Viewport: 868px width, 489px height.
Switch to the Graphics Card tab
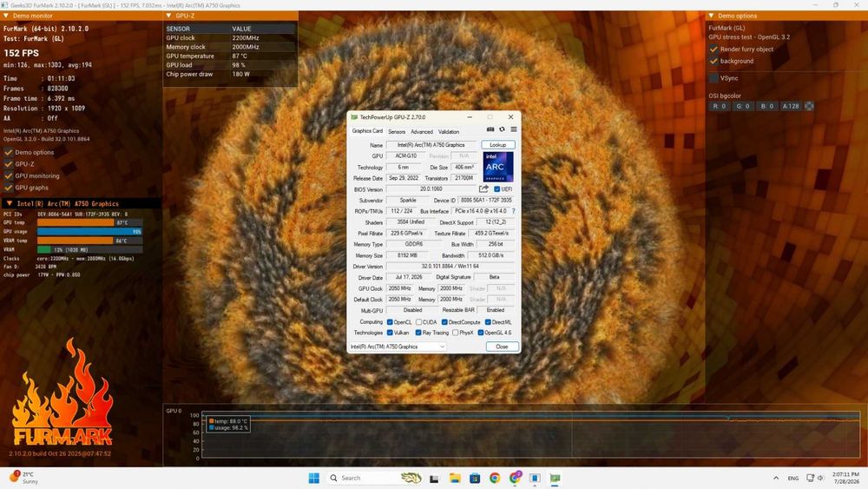coord(367,130)
